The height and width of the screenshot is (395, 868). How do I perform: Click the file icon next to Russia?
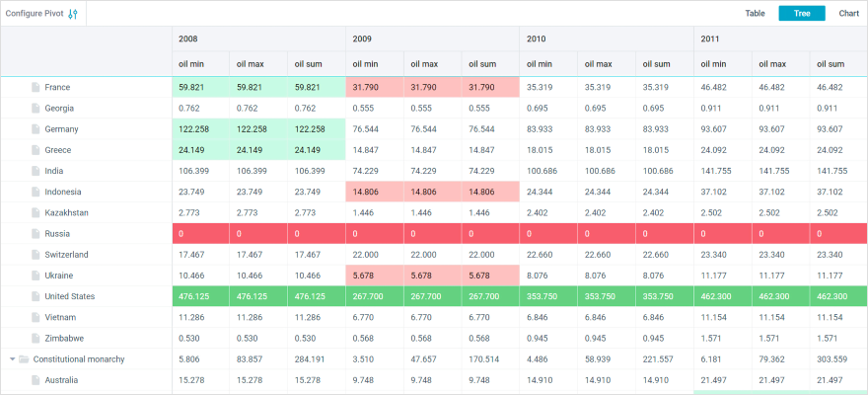(x=36, y=234)
